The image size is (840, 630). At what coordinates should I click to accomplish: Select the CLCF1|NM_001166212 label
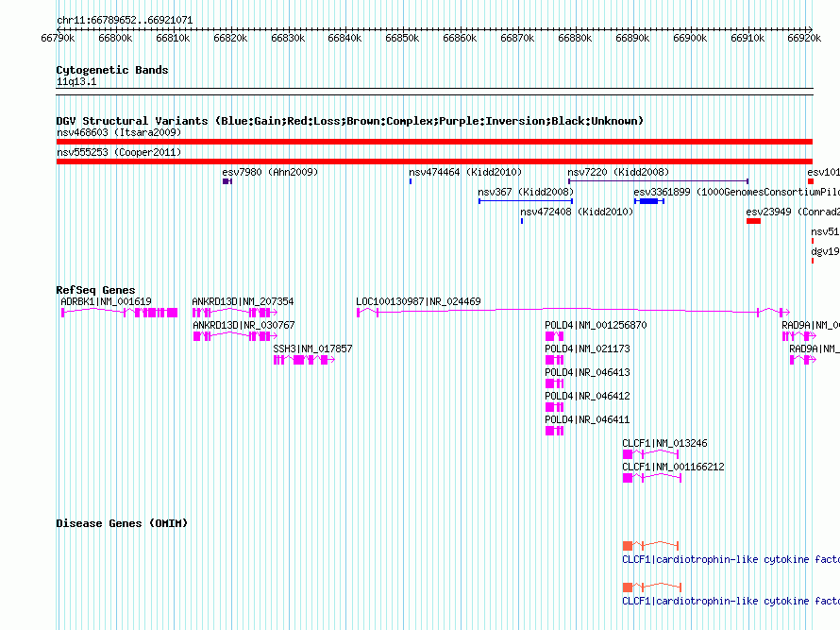tap(673, 467)
